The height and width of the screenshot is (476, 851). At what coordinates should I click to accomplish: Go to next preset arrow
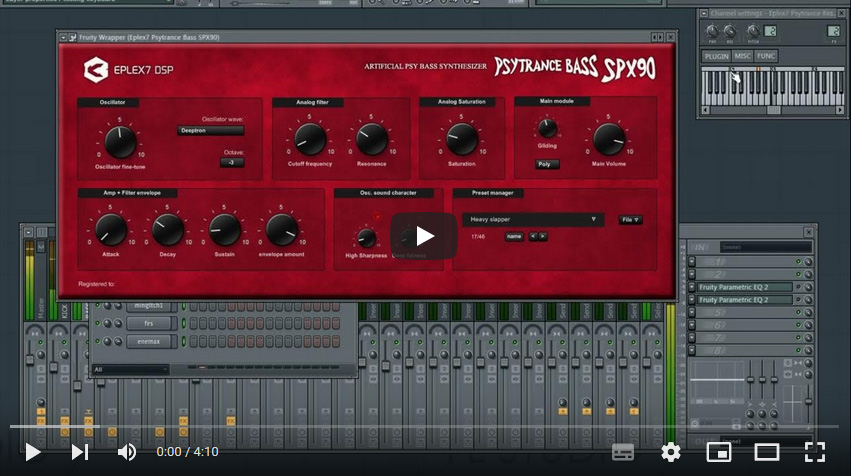[542, 237]
